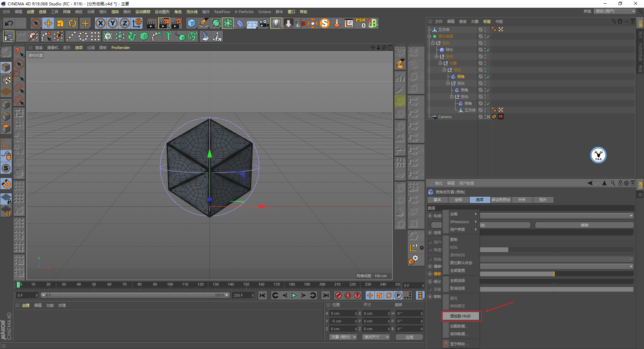
Task: Toggle automatic keyframing
Action: point(348,295)
